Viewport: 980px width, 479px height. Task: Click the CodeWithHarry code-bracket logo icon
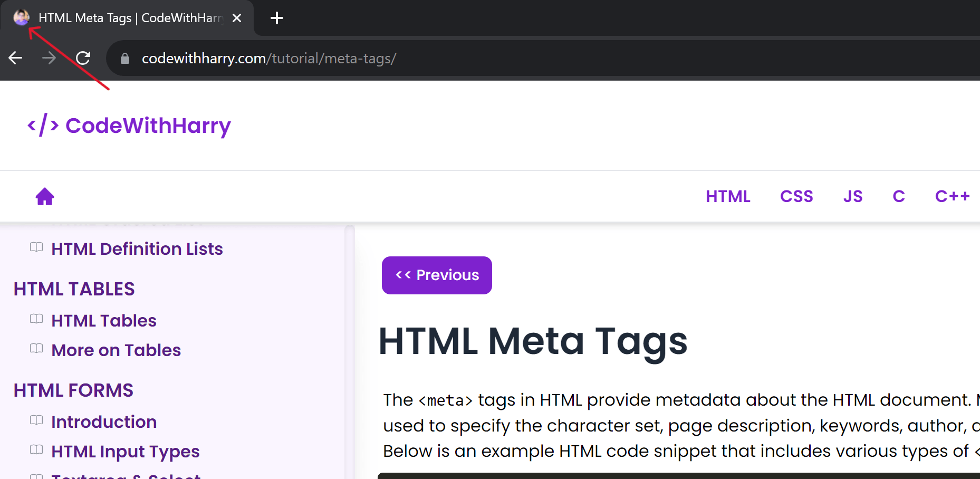[43, 125]
